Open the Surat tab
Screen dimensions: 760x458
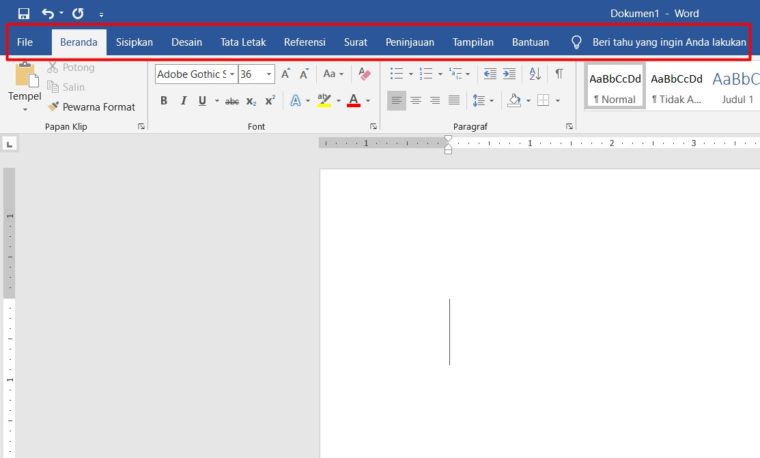355,42
